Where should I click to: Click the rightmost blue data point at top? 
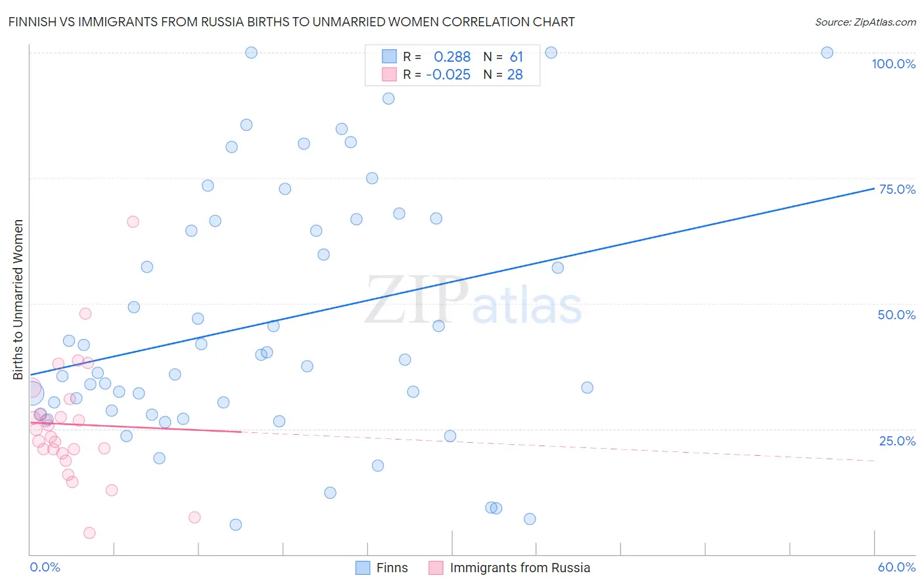[x=827, y=53]
